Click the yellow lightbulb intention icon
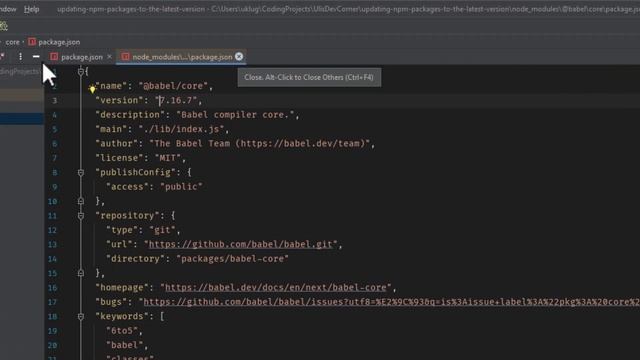Image resolution: width=640 pixels, height=360 pixels. pyautogui.click(x=92, y=88)
